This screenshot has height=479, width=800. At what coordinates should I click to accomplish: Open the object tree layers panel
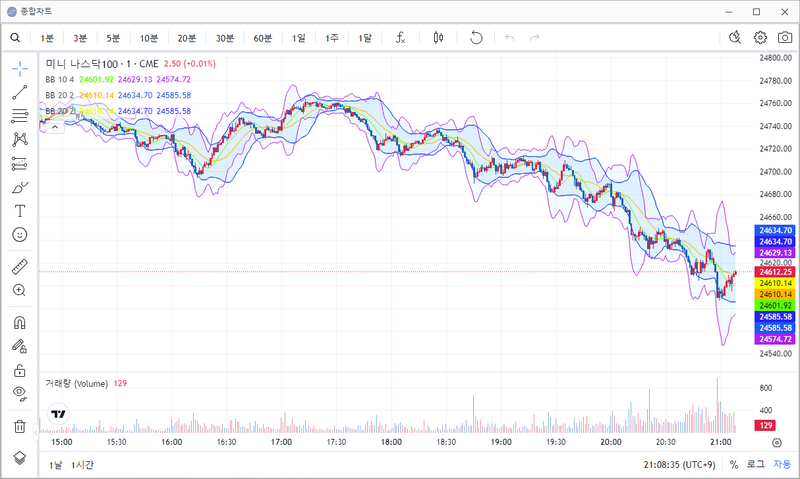click(x=19, y=457)
